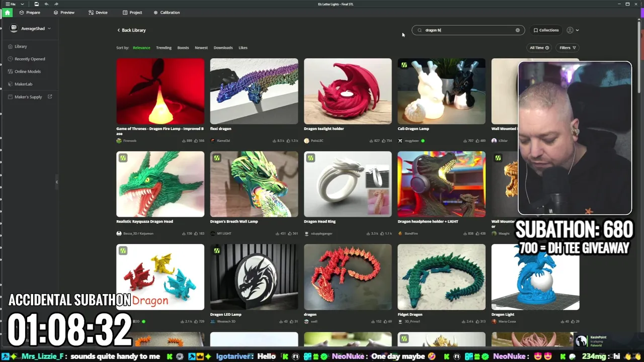Save the project via floppy disk icon
This screenshot has height=362, width=644.
click(x=37, y=4)
